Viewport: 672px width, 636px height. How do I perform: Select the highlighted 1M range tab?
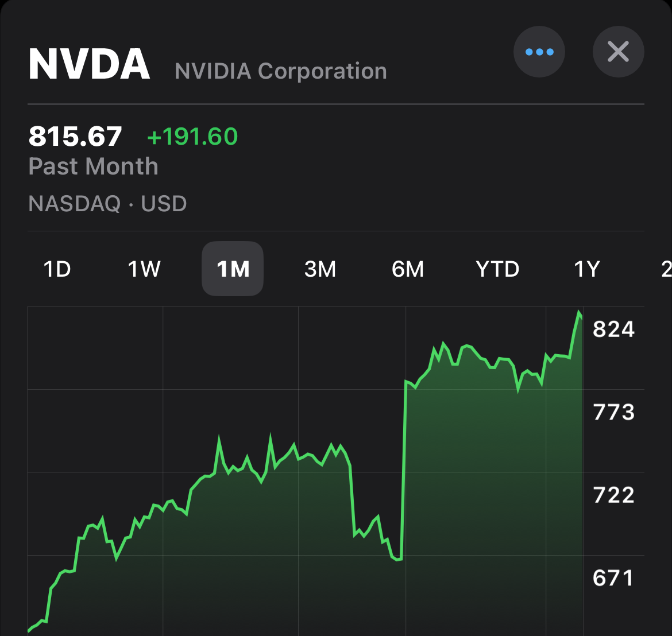(233, 269)
